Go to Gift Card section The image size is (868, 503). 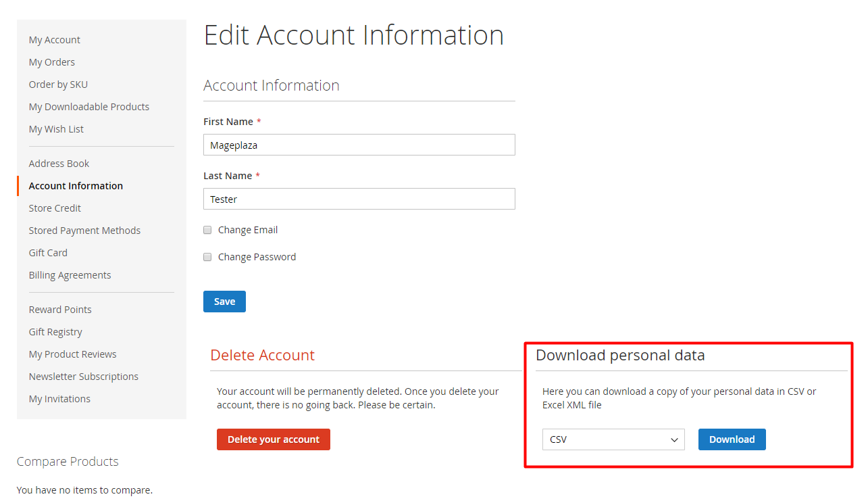(48, 253)
